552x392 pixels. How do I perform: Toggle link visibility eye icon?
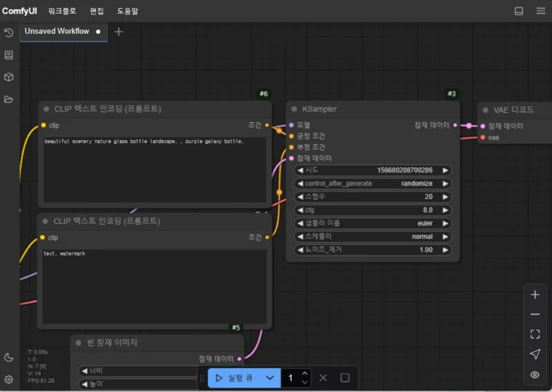click(x=535, y=375)
